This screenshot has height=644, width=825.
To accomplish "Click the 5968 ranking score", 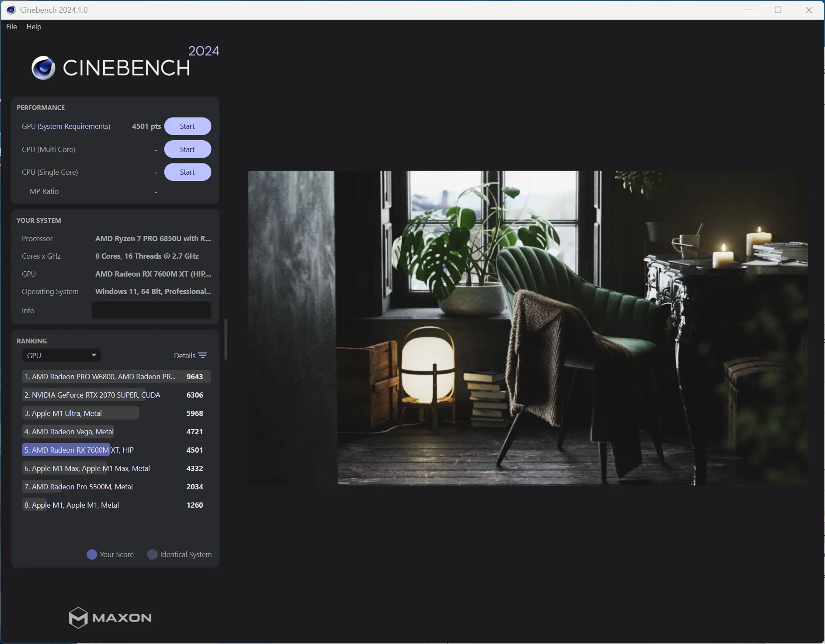I will (x=195, y=413).
